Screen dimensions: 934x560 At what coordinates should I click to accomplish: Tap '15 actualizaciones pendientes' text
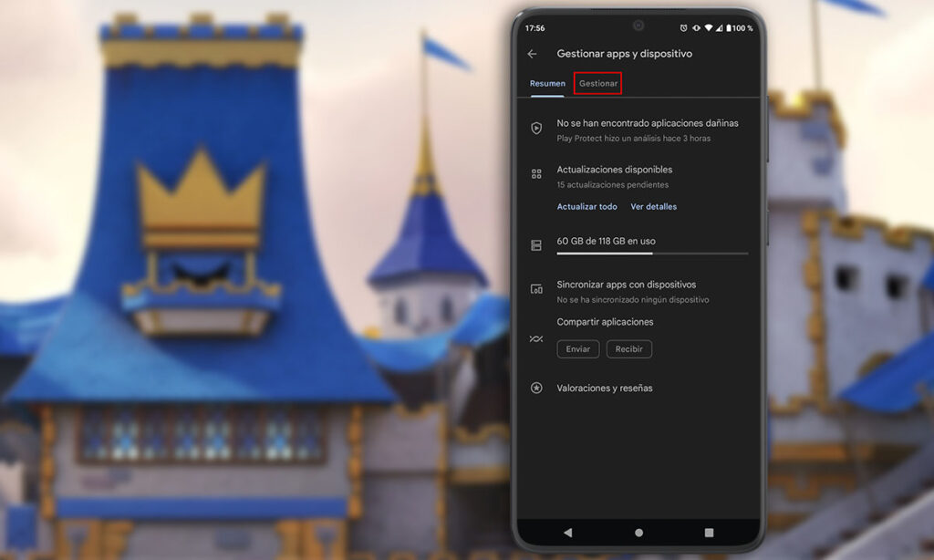612,185
